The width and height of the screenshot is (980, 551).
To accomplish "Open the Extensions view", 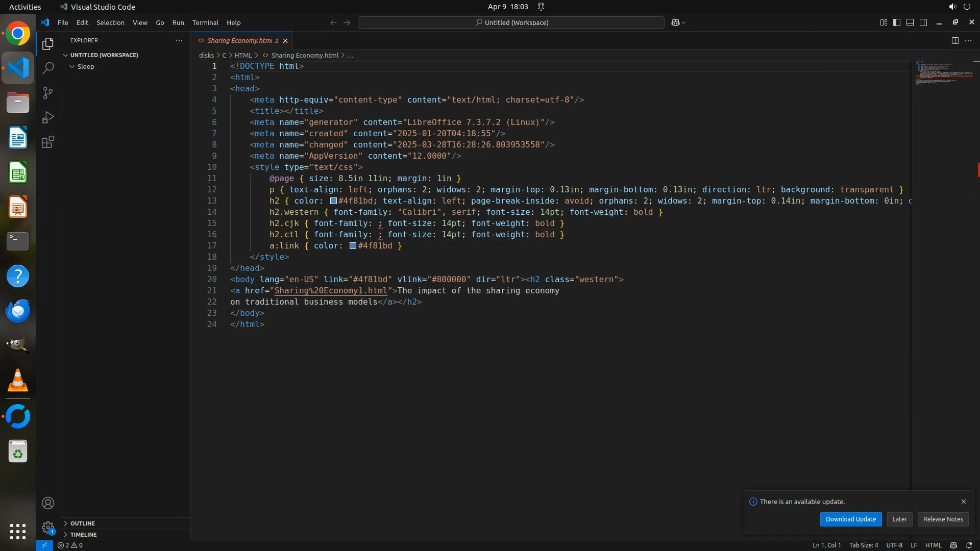I will coord(48,142).
